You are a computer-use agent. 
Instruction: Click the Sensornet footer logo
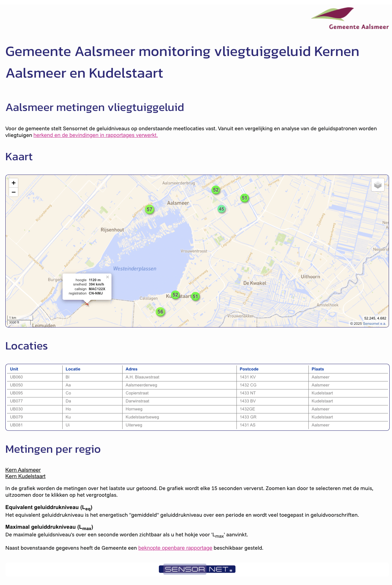coord(197,569)
